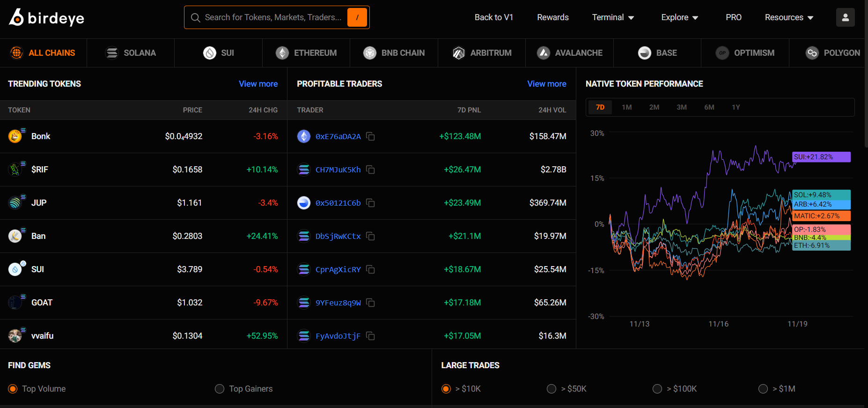The height and width of the screenshot is (408, 868).
Task: Select the Top Gainers radio option
Action: pyautogui.click(x=220, y=389)
